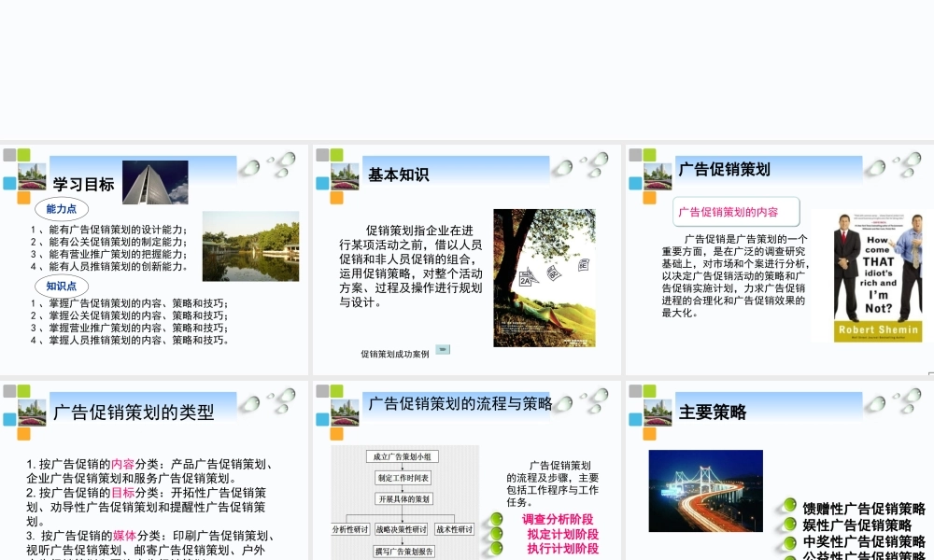
Task: Select the 成立广告策划小组 flowchart box
Action: tap(403, 457)
